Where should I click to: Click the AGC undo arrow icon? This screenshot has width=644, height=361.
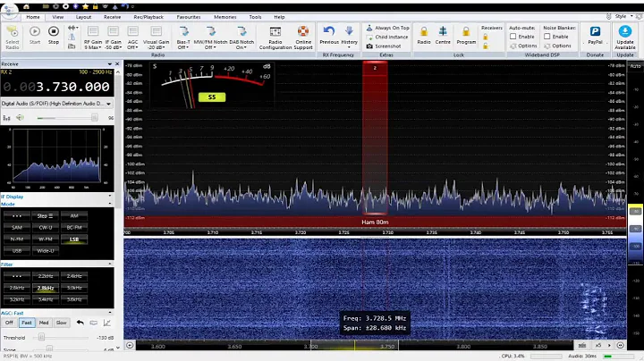pos(80,323)
